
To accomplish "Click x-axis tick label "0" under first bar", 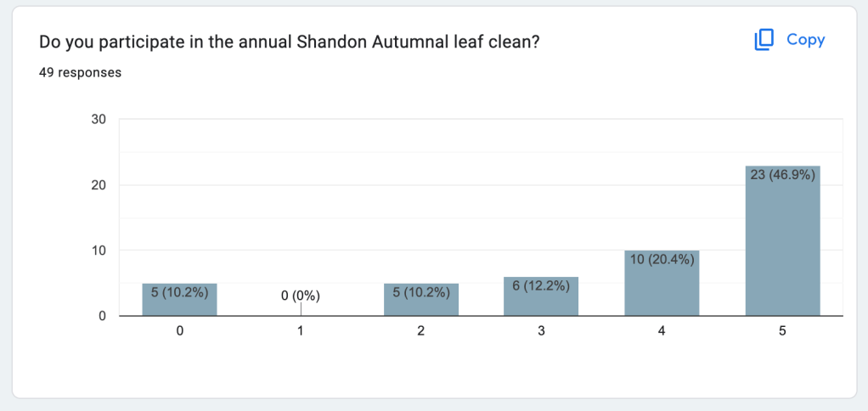I will pyautogui.click(x=179, y=332).
